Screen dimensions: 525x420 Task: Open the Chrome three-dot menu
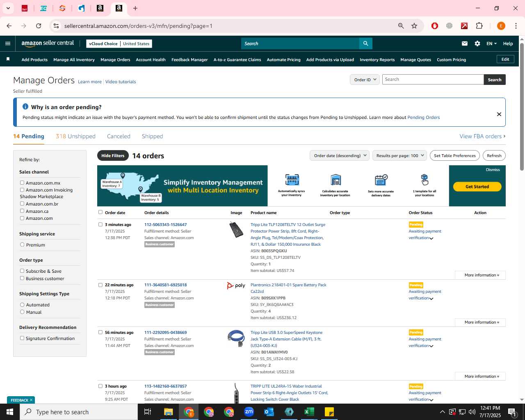pos(516,26)
